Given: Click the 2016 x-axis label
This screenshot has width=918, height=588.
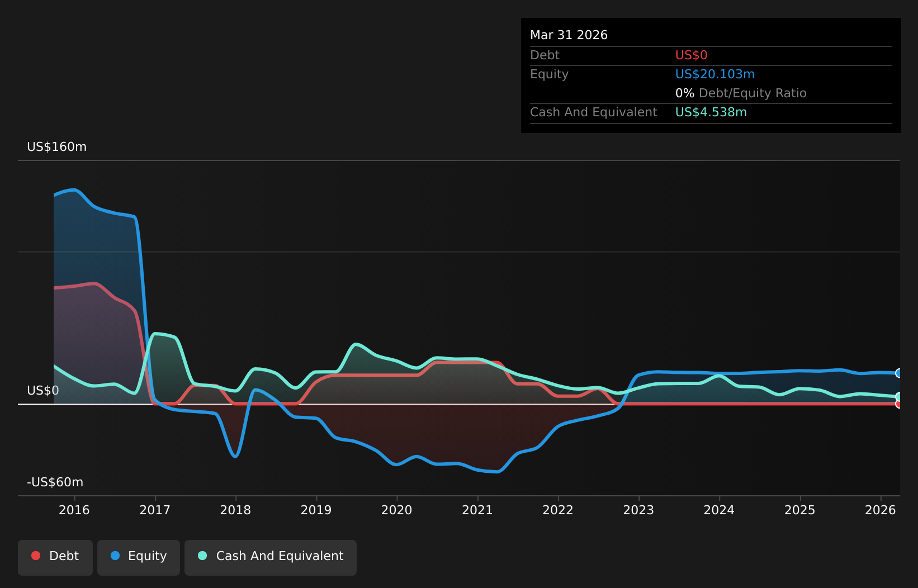Looking at the screenshot, I should [74, 510].
